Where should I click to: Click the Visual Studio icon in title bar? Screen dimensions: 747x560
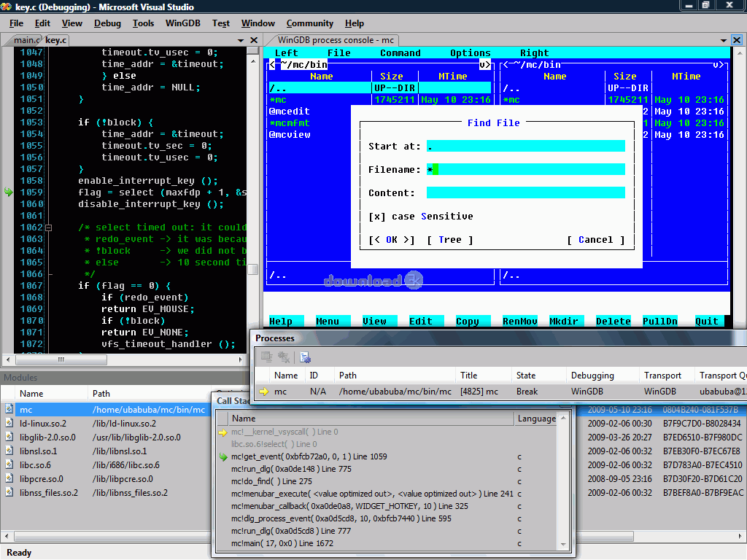tap(7, 7)
